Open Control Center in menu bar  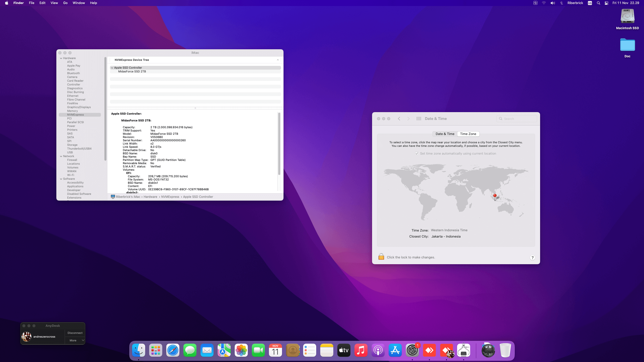pyautogui.click(x=607, y=3)
